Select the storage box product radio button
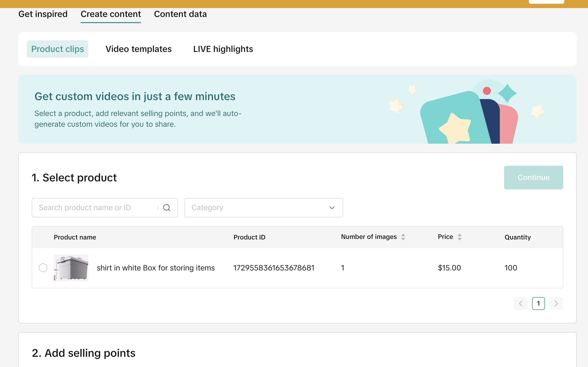This screenshot has height=367, width=588. 43,268
